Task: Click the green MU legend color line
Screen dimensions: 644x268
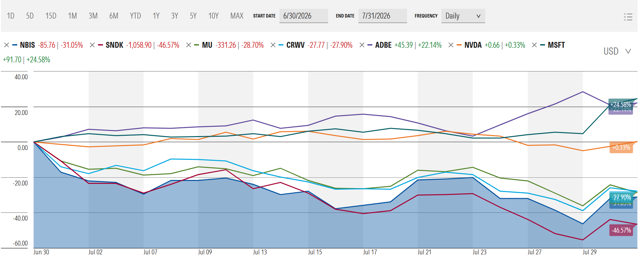Action: coord(197,45)
